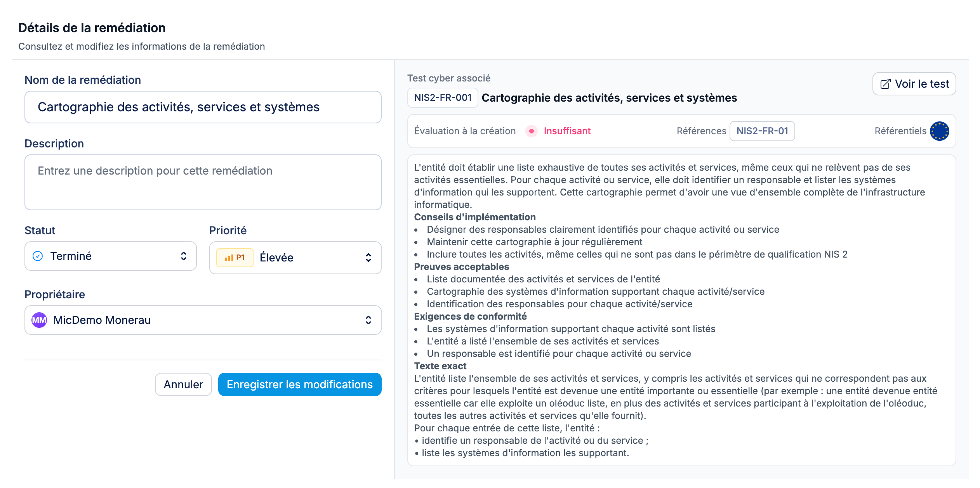Open the Statut dropdown showing Terminé
Screen dimensions: 980x488
click(x=110, y=256)
